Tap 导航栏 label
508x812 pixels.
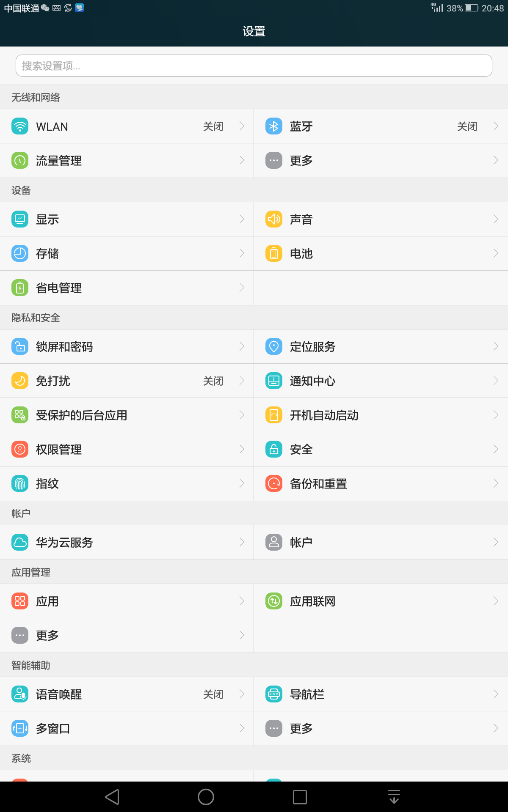[x=307, y=694]
